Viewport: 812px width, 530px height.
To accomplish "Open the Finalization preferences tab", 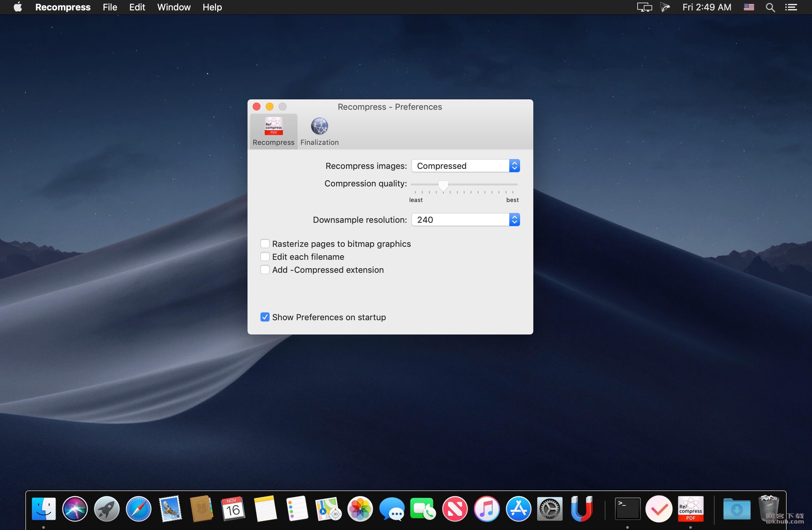I will coord(319,131).
